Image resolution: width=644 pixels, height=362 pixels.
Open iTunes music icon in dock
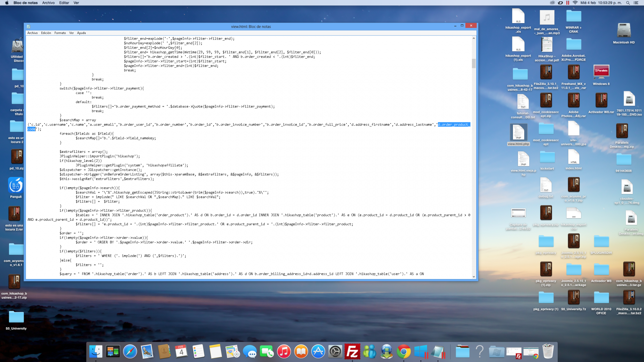(x=284, y=351)
